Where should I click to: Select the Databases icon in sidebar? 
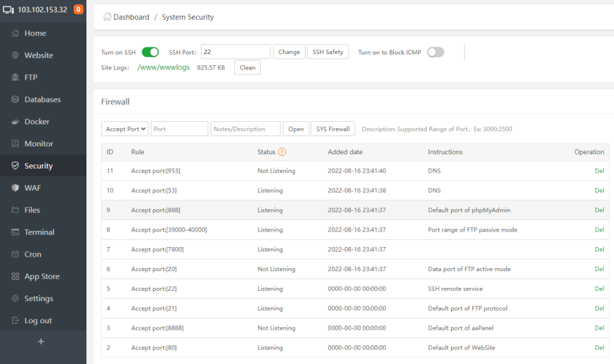click(16, 100)
